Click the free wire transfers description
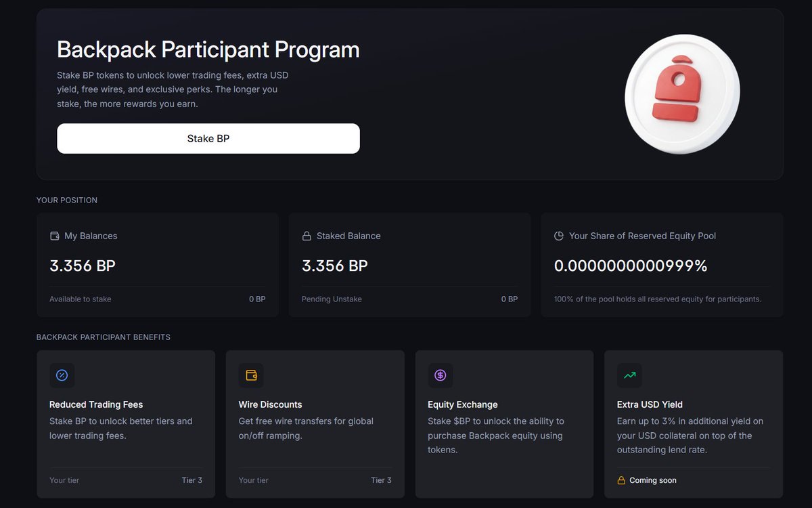Viewport: 812px width, 508px height. coord(306,428)
